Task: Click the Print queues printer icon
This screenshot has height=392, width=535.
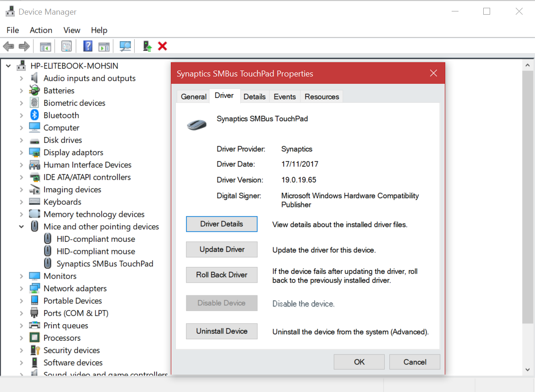Action: click(x=34, y=325)
